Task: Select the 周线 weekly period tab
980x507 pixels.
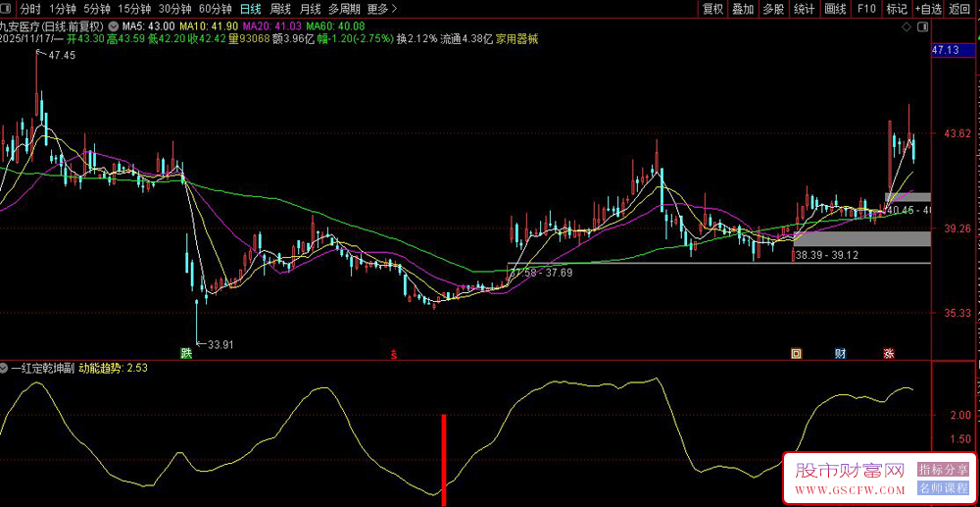Action: [x=279, y=9]
